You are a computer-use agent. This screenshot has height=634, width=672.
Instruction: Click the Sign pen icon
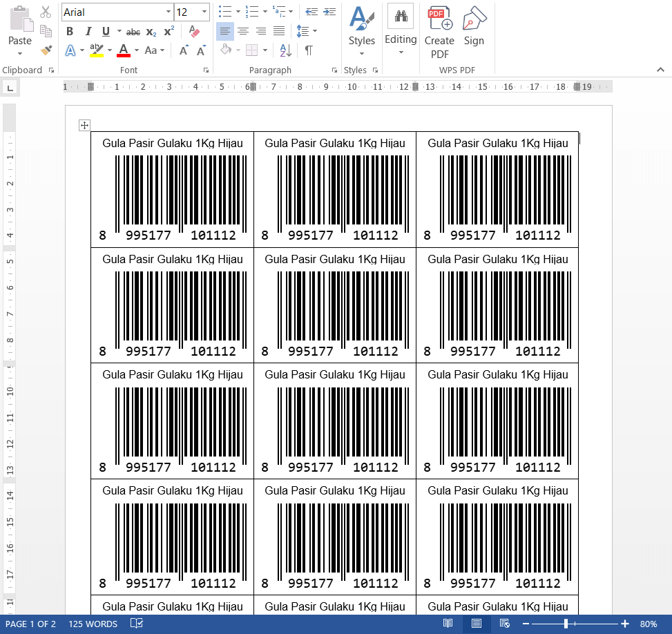(x=474, y=26)
